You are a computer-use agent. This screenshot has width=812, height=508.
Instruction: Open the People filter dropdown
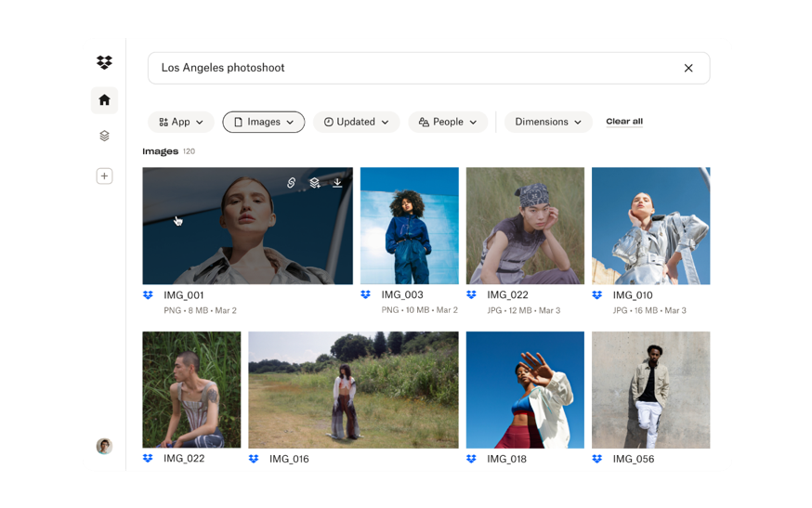click(448, 122)
